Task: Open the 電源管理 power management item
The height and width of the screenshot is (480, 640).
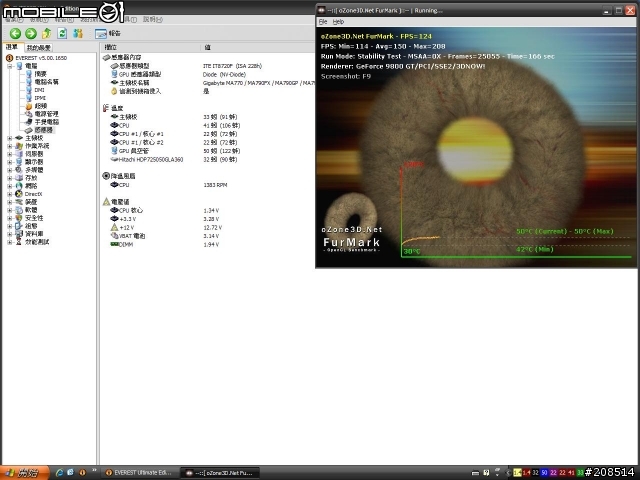Action: 42,114
